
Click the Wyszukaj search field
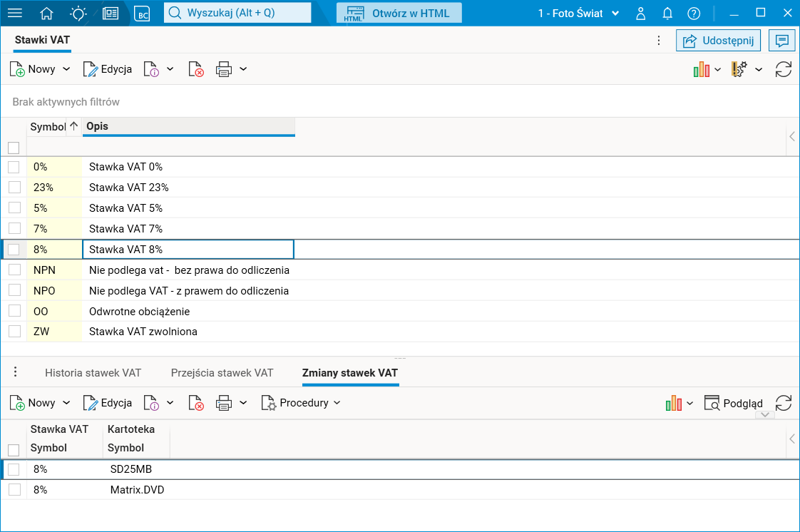click(x=237, y=14)
